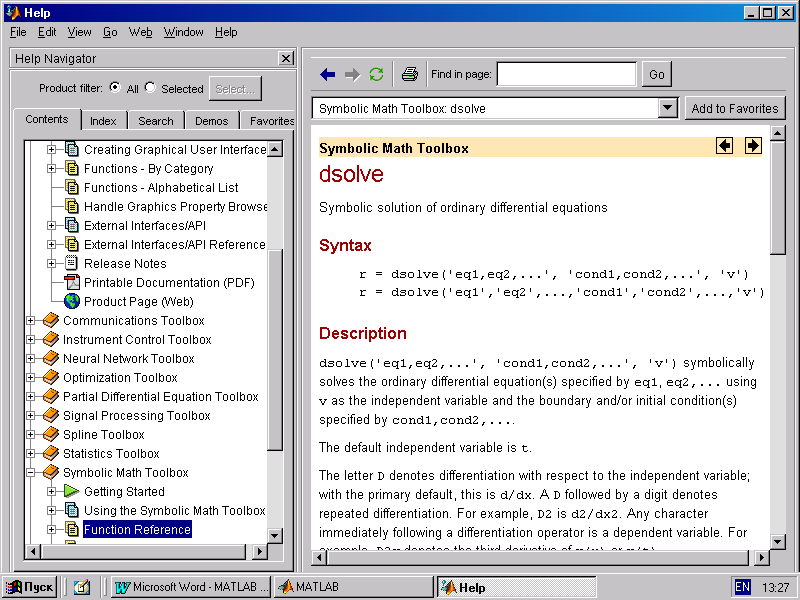Expand the Release Notes node
This screenshot has height=600, width=800.
(x=52, y=263)
